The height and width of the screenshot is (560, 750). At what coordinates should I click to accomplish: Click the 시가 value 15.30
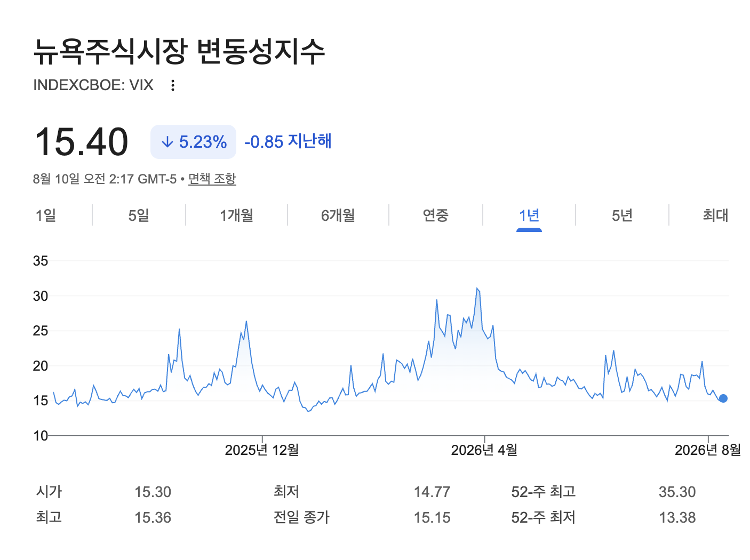[x=153, y=492]
